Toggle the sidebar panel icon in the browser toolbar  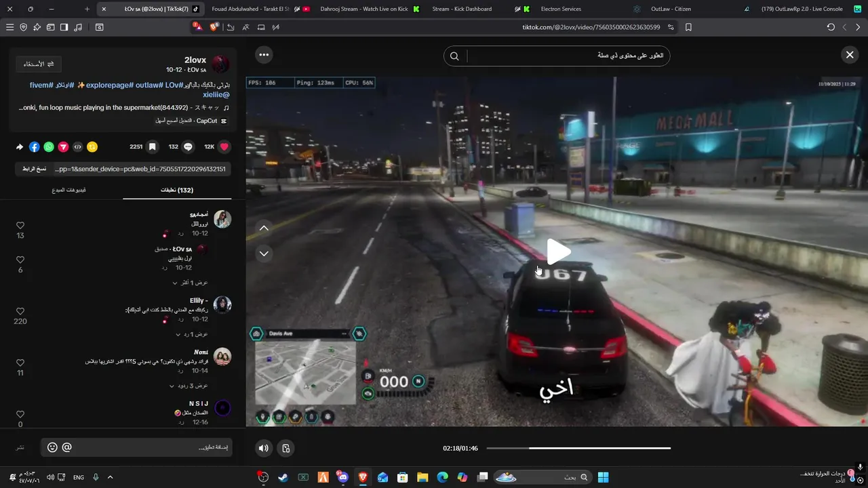pos(64,27)
